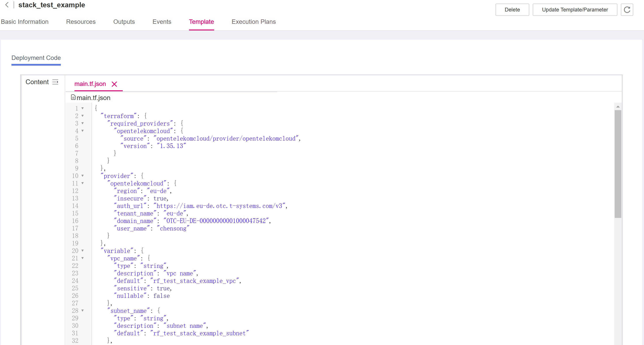
Task: Click the "subnet name" description value
Action: (x=185, y=326)
